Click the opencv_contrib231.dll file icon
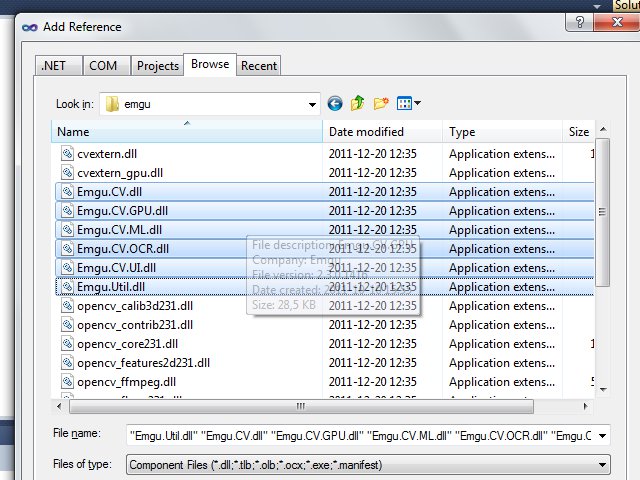This screenshot has width=640, height=480. pos(67,325)
